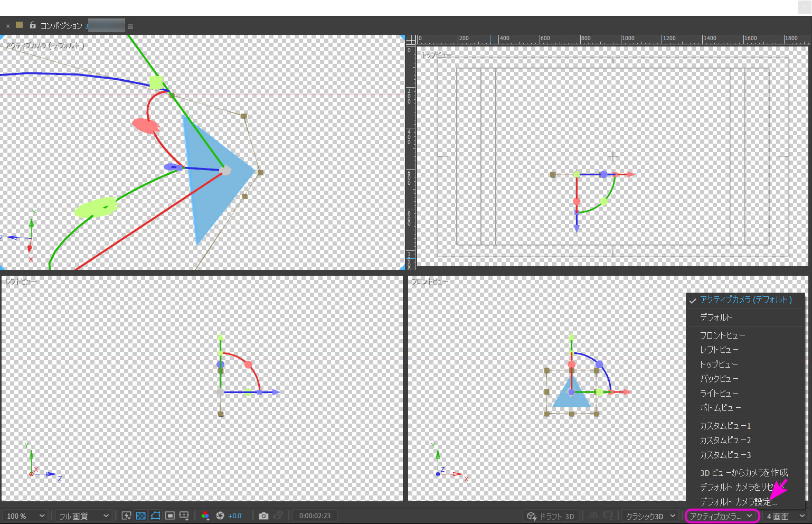Screen dimensions: 812x524
Task: Toggle the Draft 3D button
Action: pos(551,516)
